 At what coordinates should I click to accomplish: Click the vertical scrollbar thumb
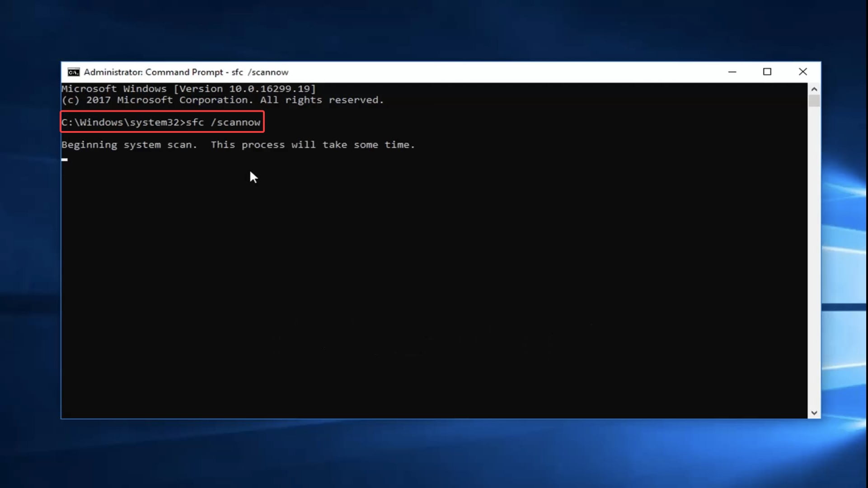pos(814,101)
